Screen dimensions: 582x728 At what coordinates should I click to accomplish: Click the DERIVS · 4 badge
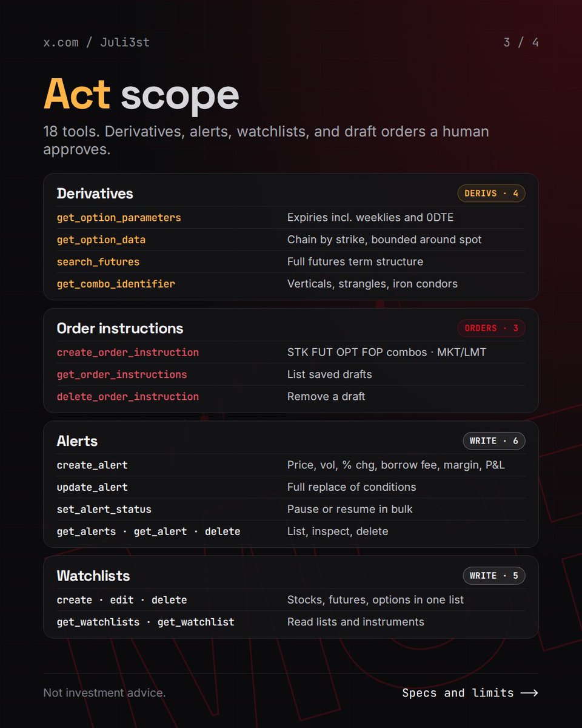491,194
